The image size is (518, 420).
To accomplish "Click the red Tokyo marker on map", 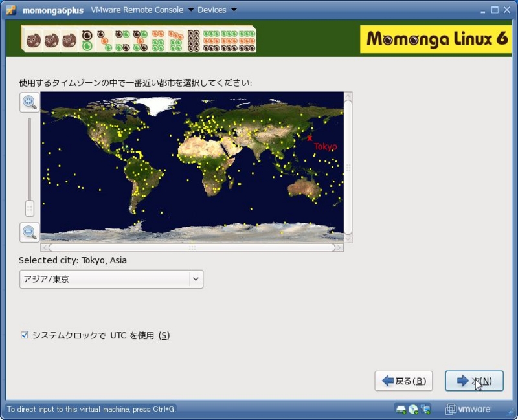I will [310, 138].
